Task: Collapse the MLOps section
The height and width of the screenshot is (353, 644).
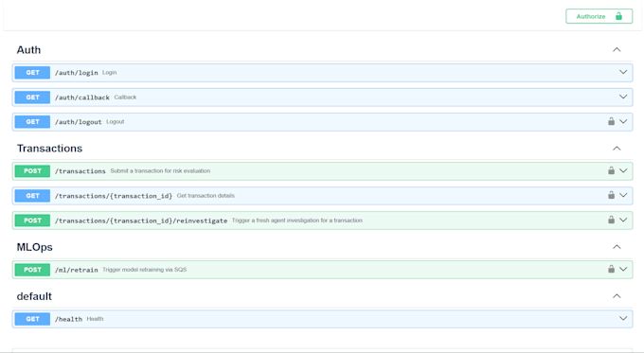Action: point(617,247)
